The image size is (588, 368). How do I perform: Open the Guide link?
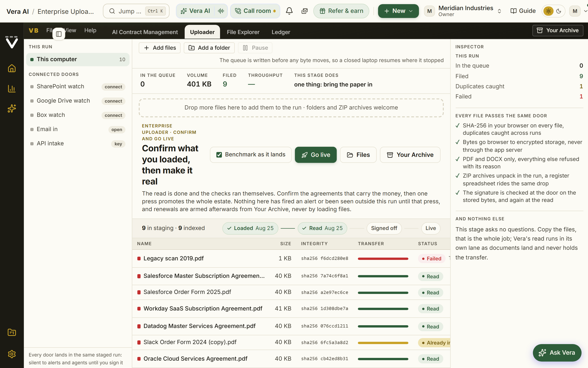523,11
